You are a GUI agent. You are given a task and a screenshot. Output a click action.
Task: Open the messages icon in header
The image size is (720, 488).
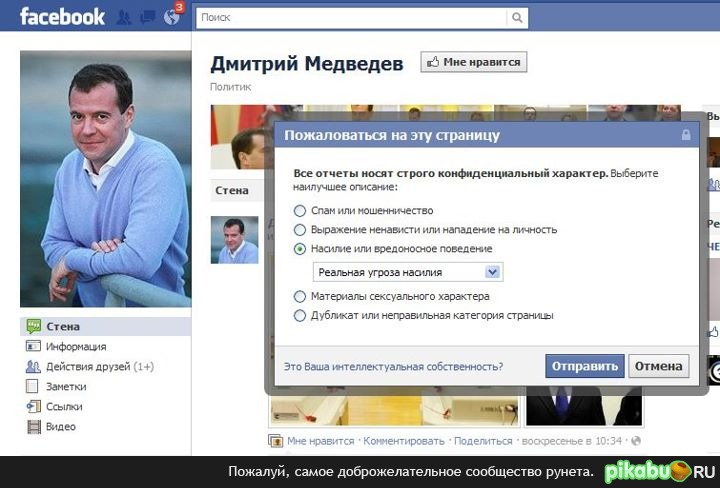(147, 17)
